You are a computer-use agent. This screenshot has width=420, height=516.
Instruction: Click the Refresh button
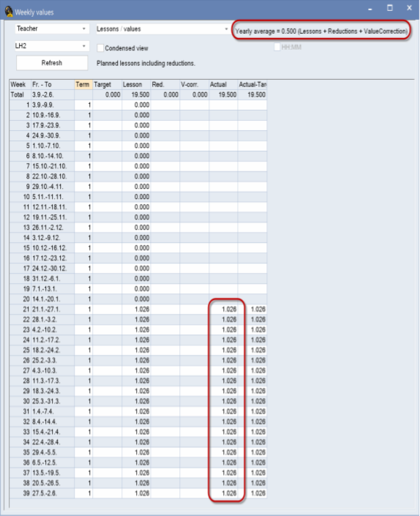[52, 63]
